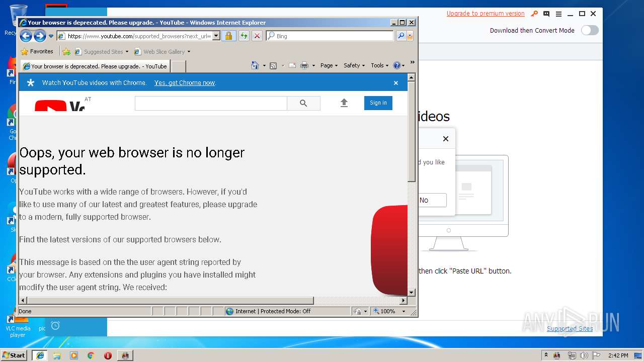Viewport: 644px width, 362px height.
Task: Open the Supported Sites link
Action: 570,328
